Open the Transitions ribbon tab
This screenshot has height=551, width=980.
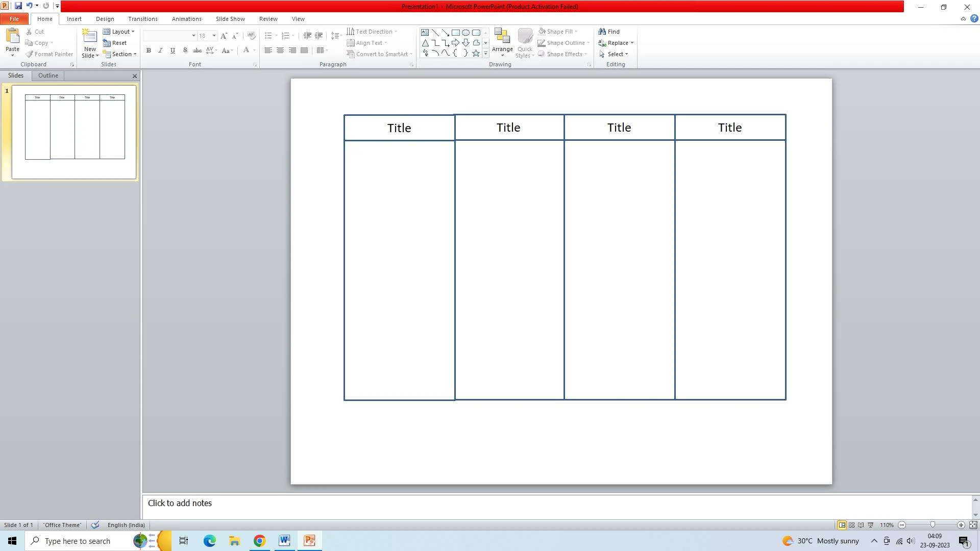143,19
